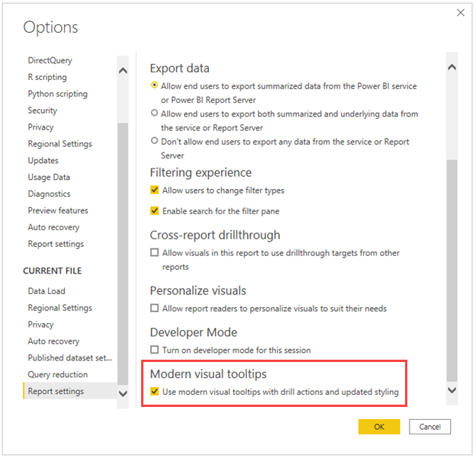Open Updates settings
Screen dimensions: 476x458
coord(43,161)
